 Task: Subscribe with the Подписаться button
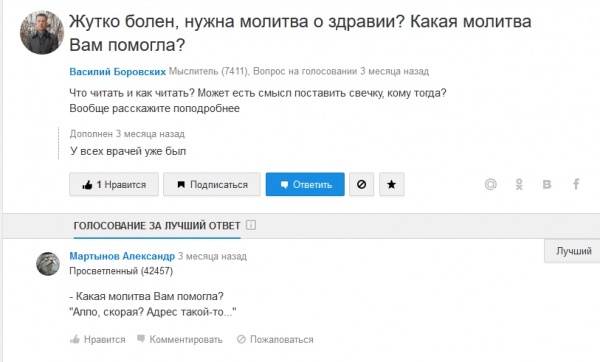[212, 184]
